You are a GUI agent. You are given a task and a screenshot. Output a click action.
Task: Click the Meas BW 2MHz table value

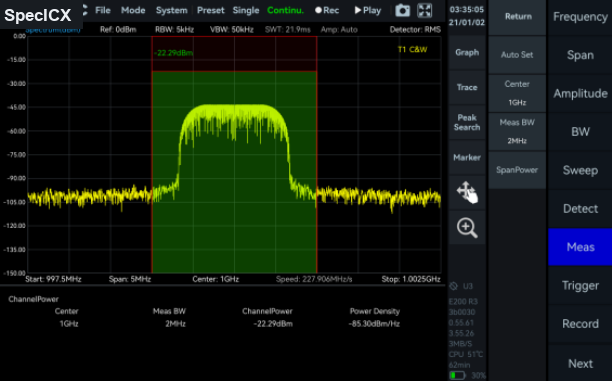click(x=176, y=324)
